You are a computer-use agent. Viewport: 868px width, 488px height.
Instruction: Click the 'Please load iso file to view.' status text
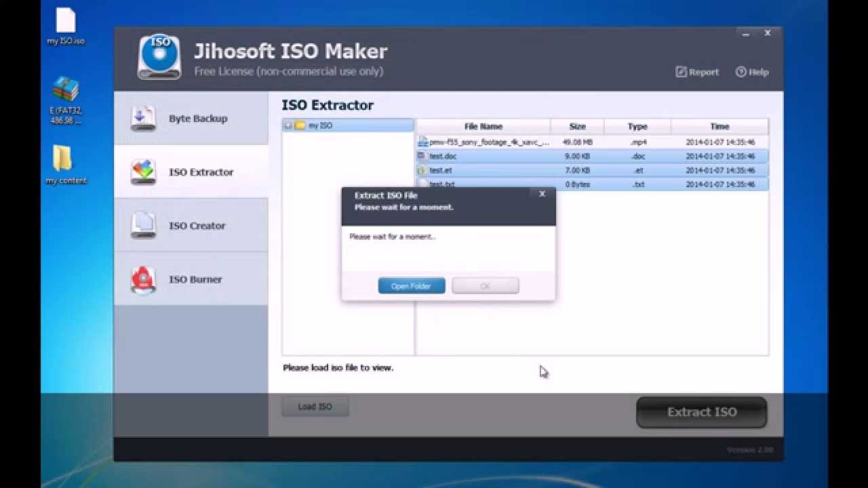tap(338, 368)
